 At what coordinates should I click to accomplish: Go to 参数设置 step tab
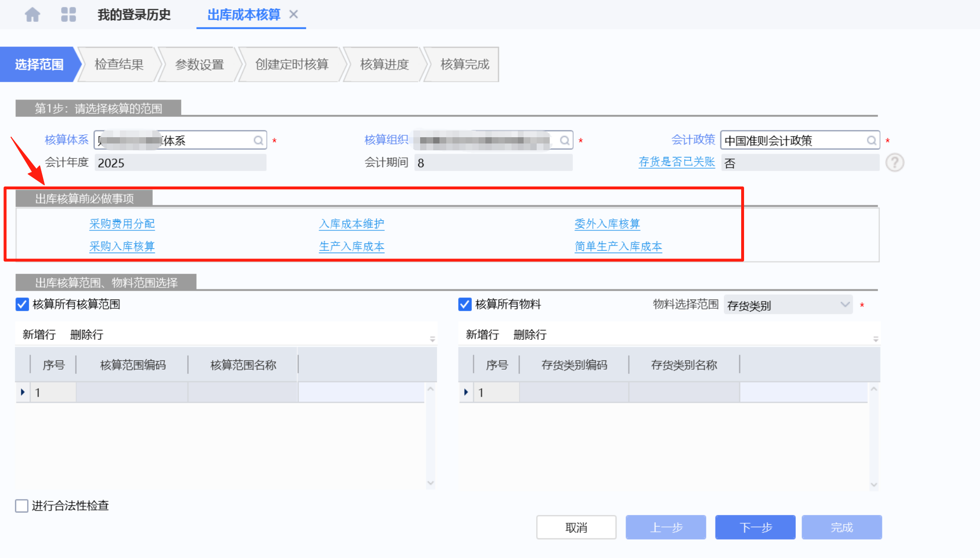coord(199,64)
